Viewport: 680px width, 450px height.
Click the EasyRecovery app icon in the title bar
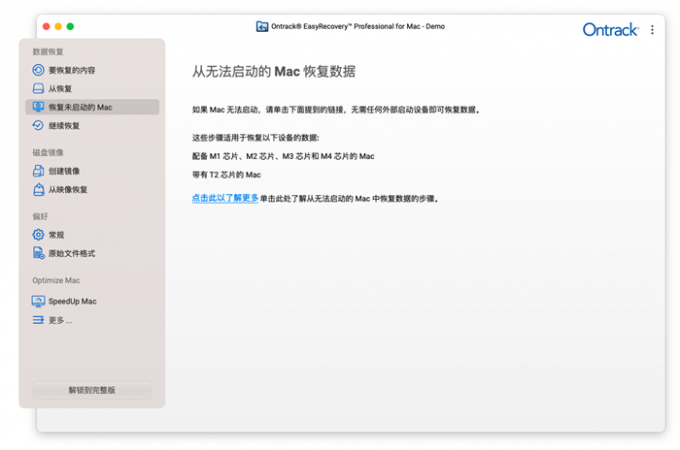point(262,26)
